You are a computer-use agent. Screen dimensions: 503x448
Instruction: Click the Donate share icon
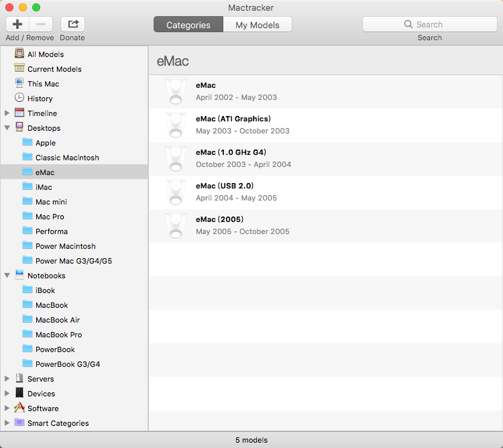pos(73,24)
